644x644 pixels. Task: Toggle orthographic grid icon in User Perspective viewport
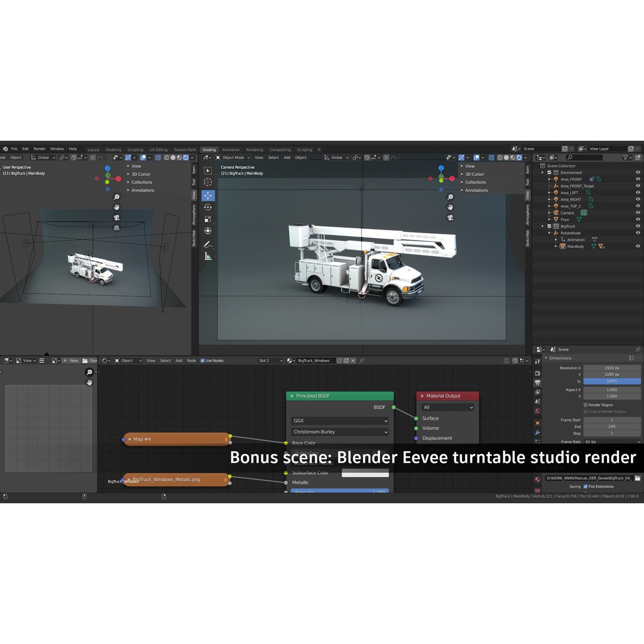click(x=117, y=228)
